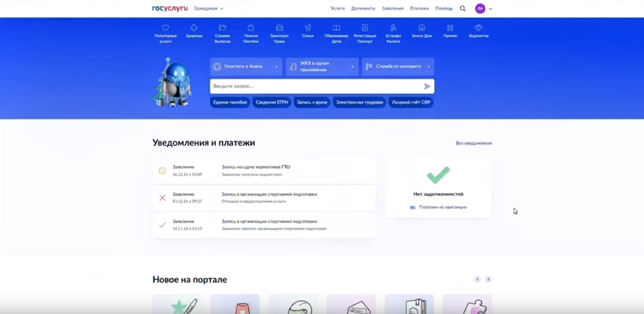Click the Единое пособие quick button
The height and width of the screenshot is (314, 644).
(230, 102)
